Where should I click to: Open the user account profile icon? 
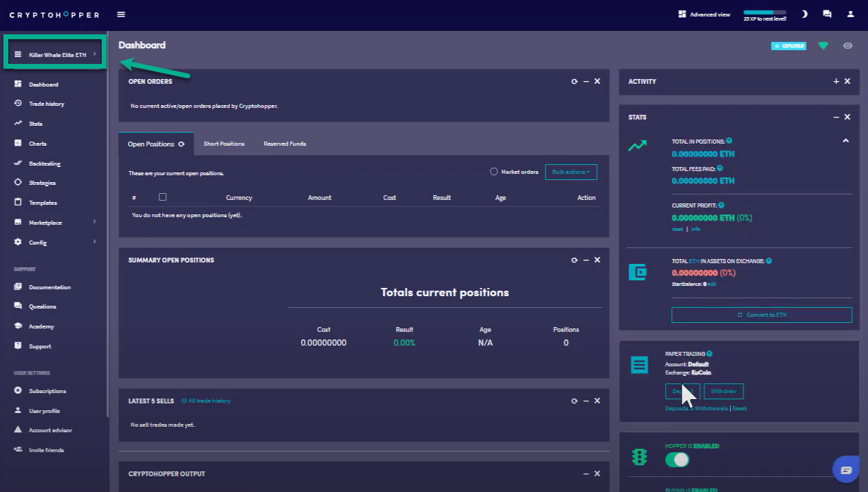click(850, 14)
